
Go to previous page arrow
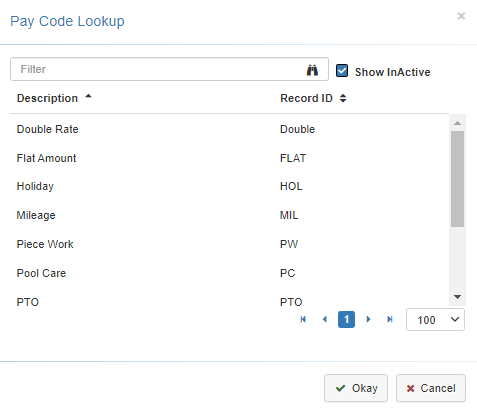pos(325,319)
